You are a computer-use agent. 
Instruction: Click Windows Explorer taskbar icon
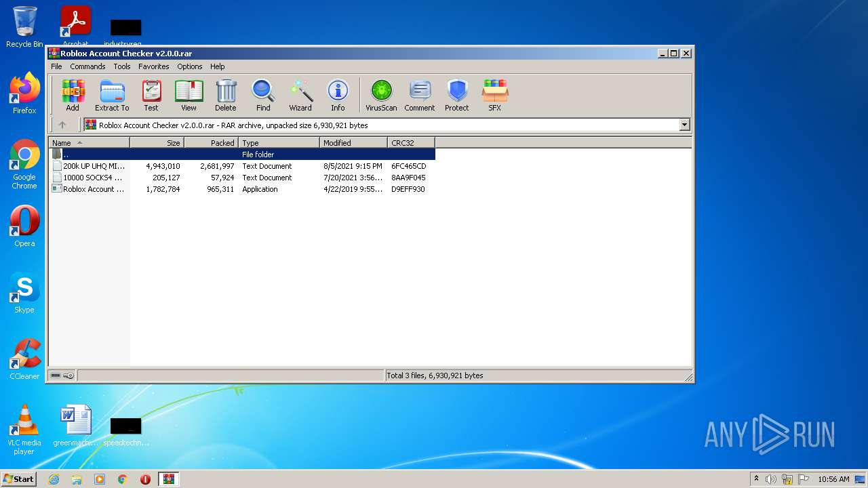[x=77, y=479]
